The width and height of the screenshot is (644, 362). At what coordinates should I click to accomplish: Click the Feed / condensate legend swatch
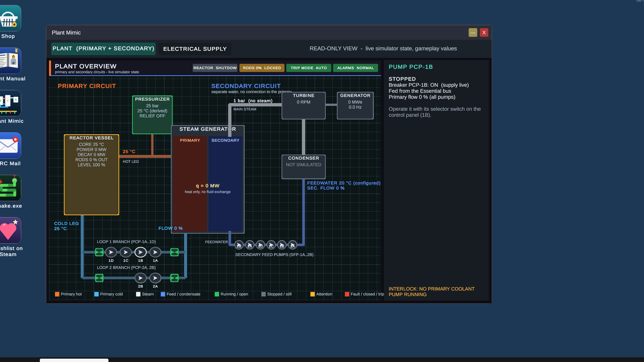[163, 294]
